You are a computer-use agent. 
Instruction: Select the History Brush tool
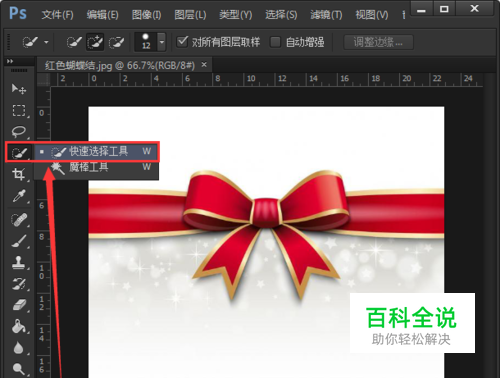[19, 284]
